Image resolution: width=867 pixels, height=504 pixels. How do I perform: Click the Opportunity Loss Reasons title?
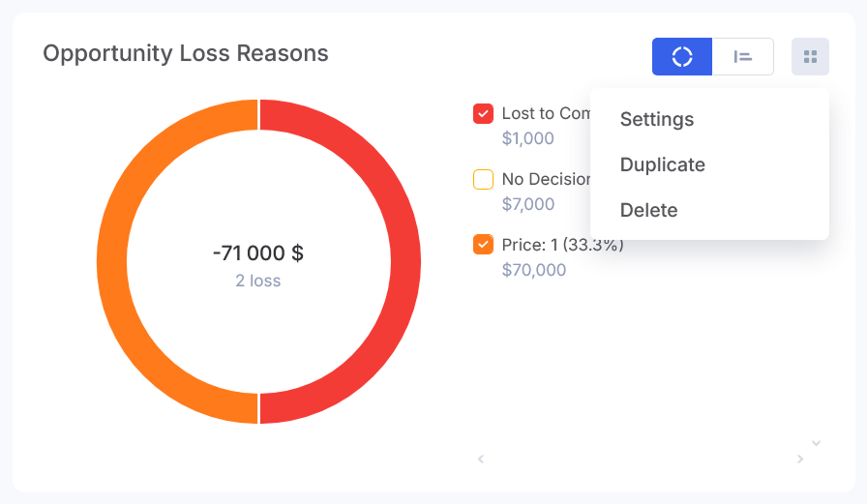(186, 53)
